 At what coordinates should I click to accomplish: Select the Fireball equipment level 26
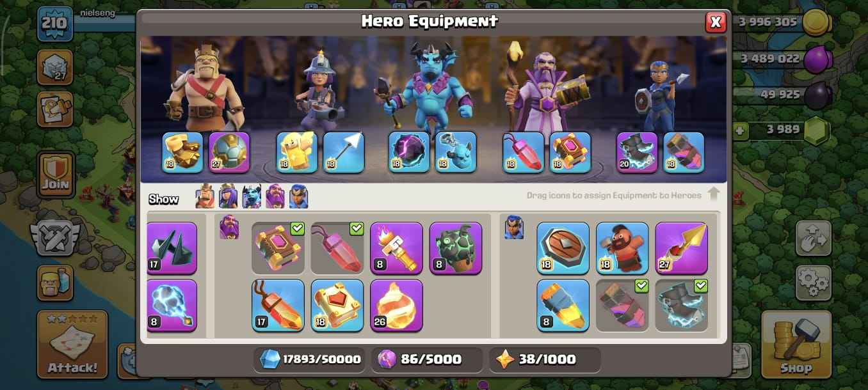pos(396,305)
